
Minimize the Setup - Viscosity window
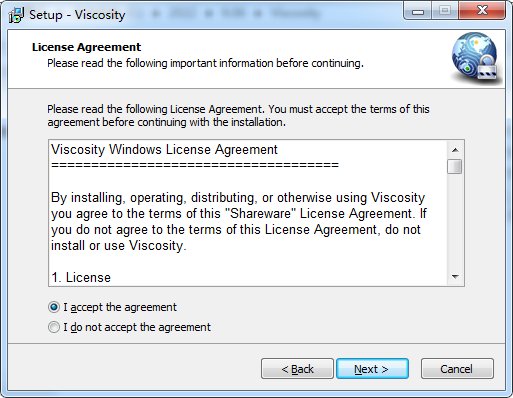[417, 12]
